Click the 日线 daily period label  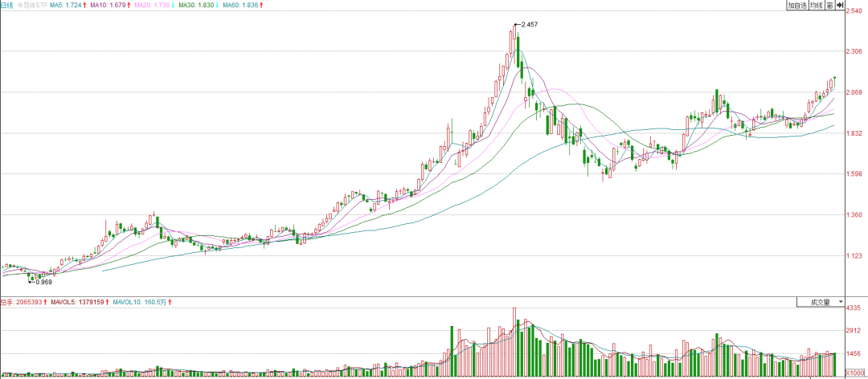point(7,5)
